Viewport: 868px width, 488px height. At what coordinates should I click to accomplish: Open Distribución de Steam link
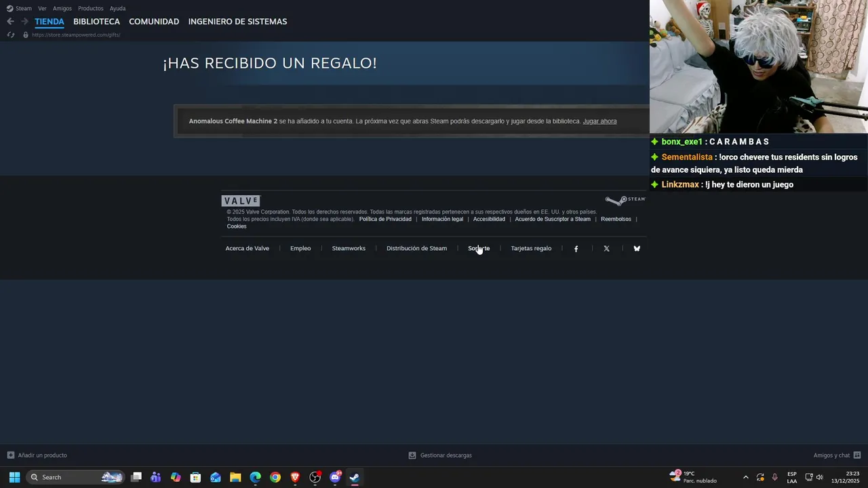416,248
